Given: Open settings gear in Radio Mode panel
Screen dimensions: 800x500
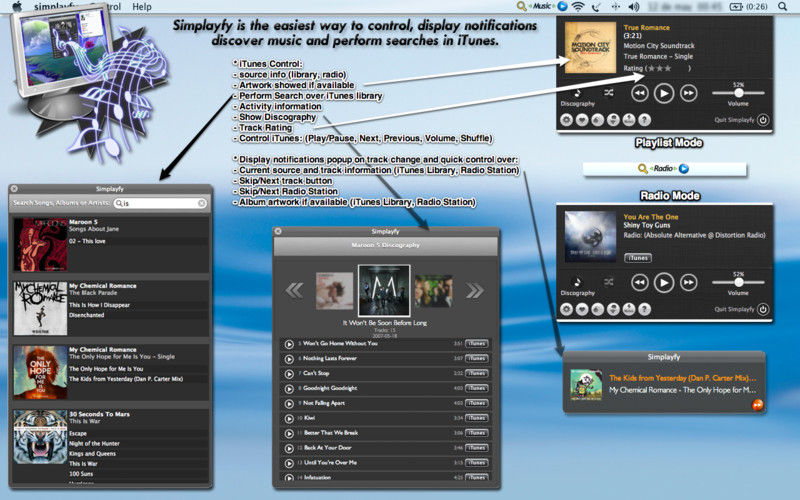Looking at the screenshot, I should click(x=566, y=309).
